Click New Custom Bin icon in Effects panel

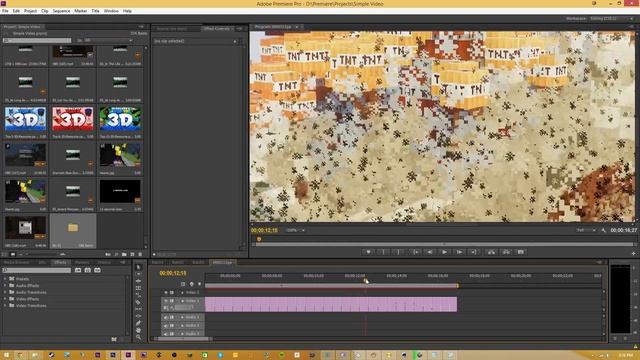tap(114, 339)
